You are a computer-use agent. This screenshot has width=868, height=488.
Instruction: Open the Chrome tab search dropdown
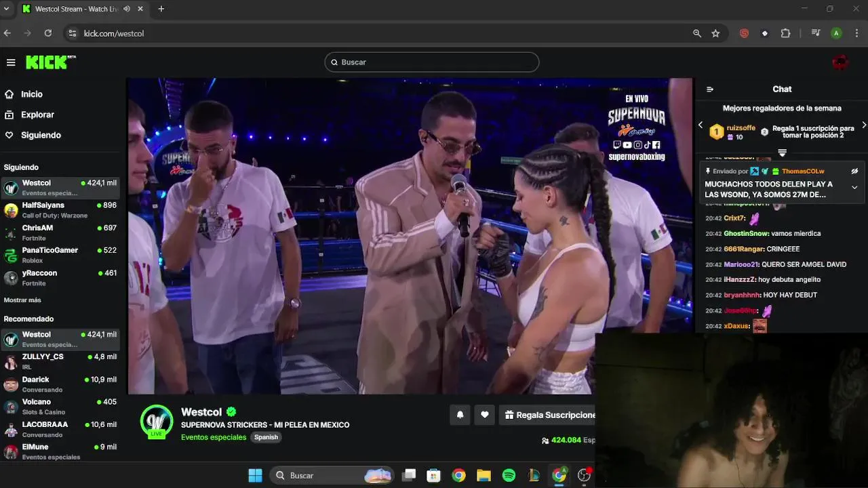pos(7,9)
